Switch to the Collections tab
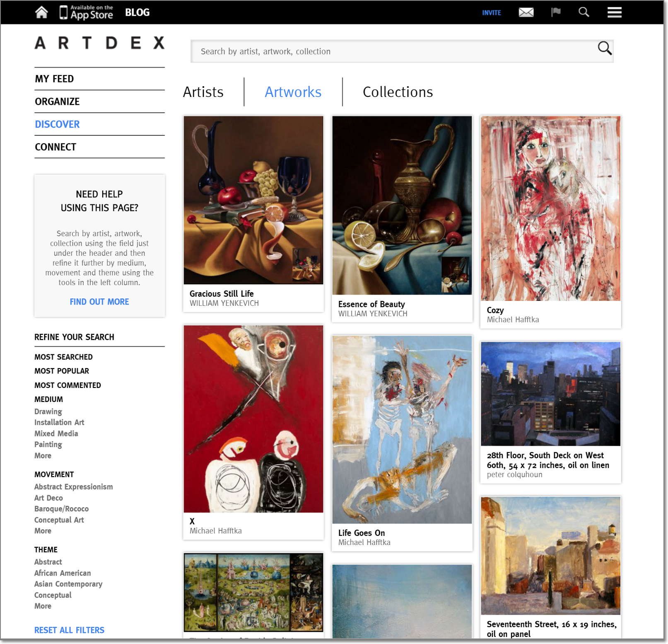668x644 pixels. (398, 92)
